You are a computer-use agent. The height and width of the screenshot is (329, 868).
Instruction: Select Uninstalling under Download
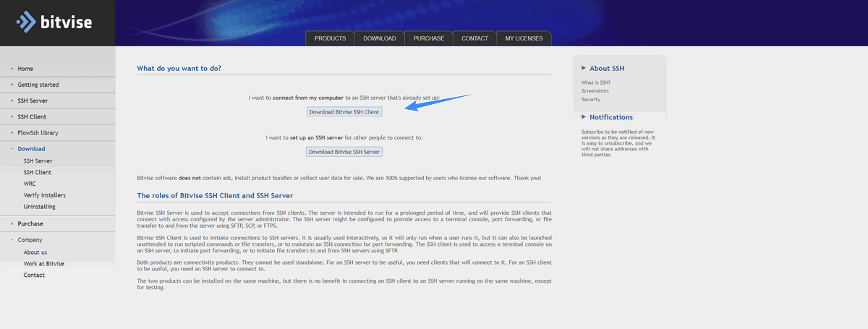39,207
